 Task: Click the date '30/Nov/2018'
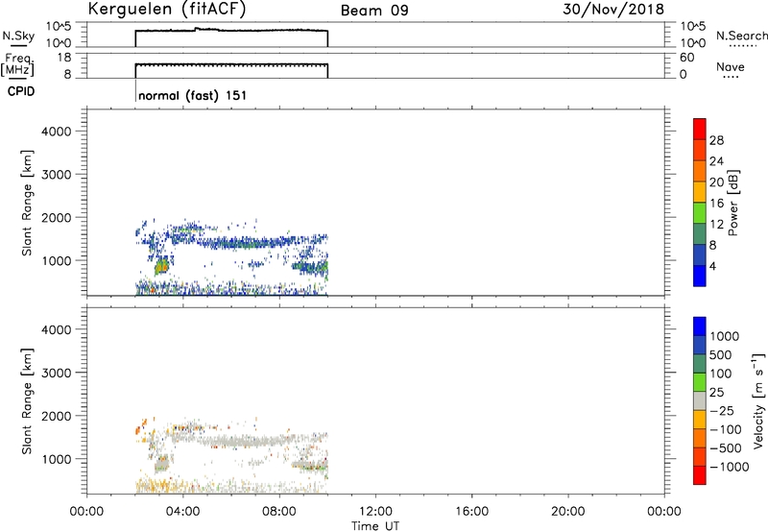[613, 10]
